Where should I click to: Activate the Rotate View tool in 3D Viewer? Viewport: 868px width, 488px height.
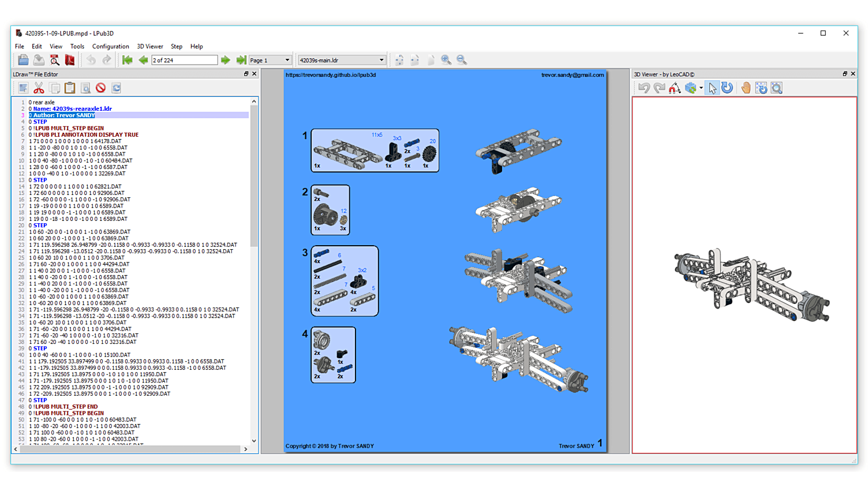727,88
